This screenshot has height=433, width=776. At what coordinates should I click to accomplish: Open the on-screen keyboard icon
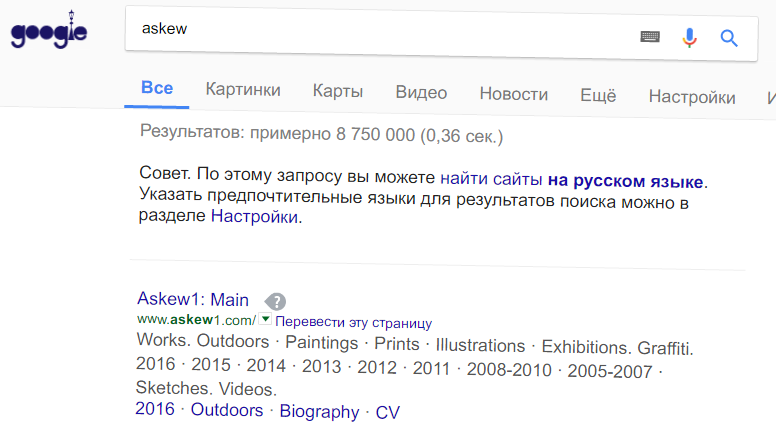(x=650, y=36)
